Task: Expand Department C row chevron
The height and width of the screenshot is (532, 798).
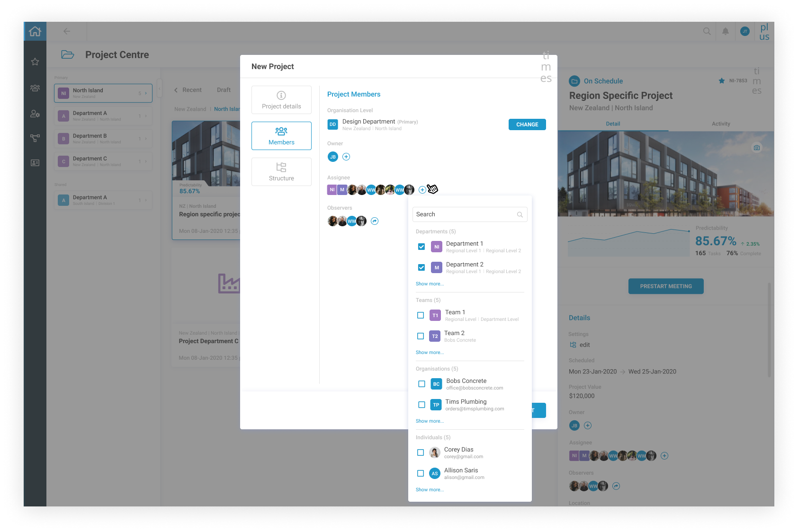Action: point(146,161)
